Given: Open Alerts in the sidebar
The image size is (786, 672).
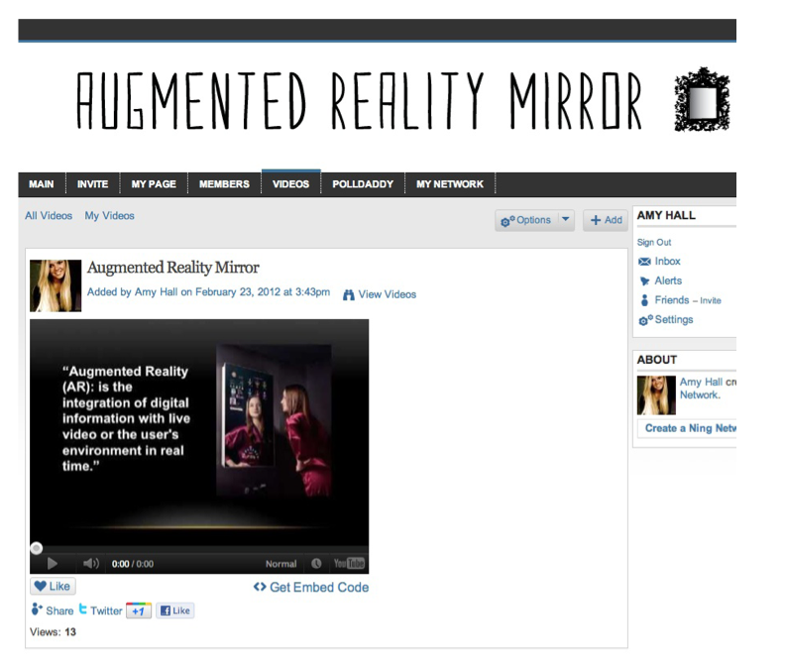Looking at the screenshot, I should (x=667, y=280).
